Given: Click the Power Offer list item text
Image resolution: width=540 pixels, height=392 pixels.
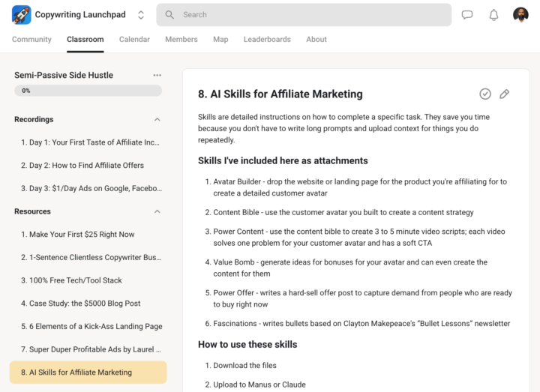Looking at the screenshot, I should [363, 298].
